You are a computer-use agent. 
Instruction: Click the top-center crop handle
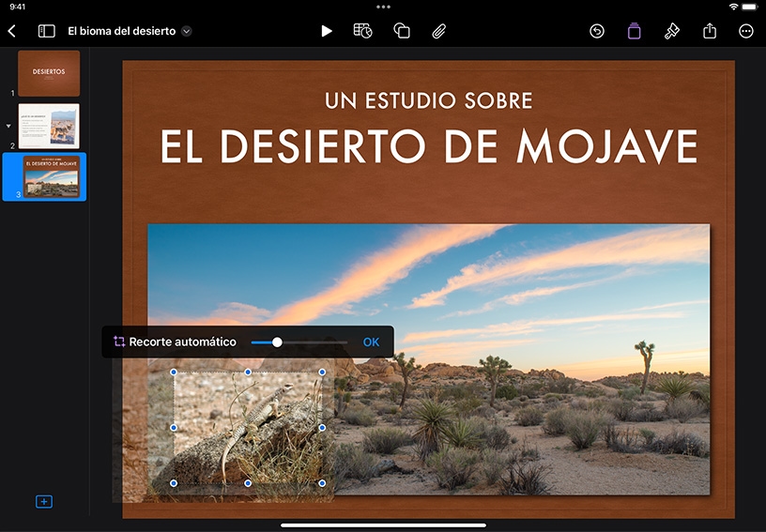click(x=248, y=372)
